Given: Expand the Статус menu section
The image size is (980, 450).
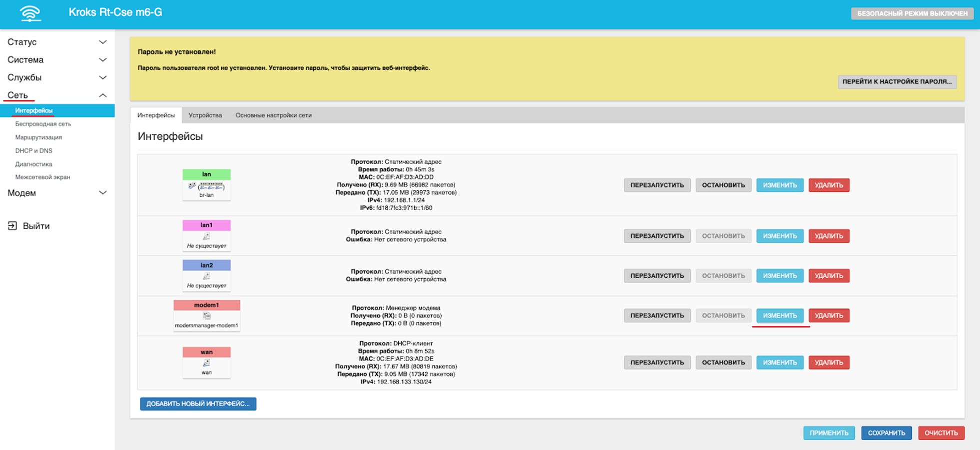Looking at the screenshot, I should 103,42.
